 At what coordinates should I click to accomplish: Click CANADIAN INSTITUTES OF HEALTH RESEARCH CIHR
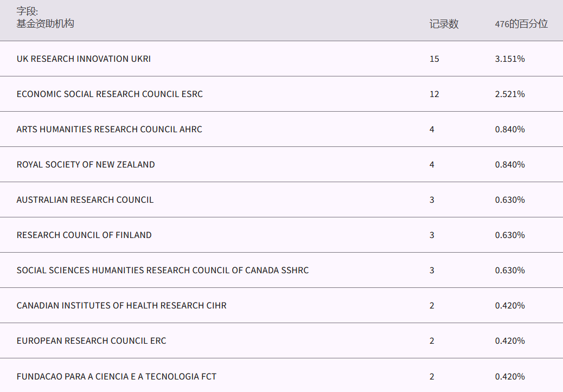tap(121, 305)
